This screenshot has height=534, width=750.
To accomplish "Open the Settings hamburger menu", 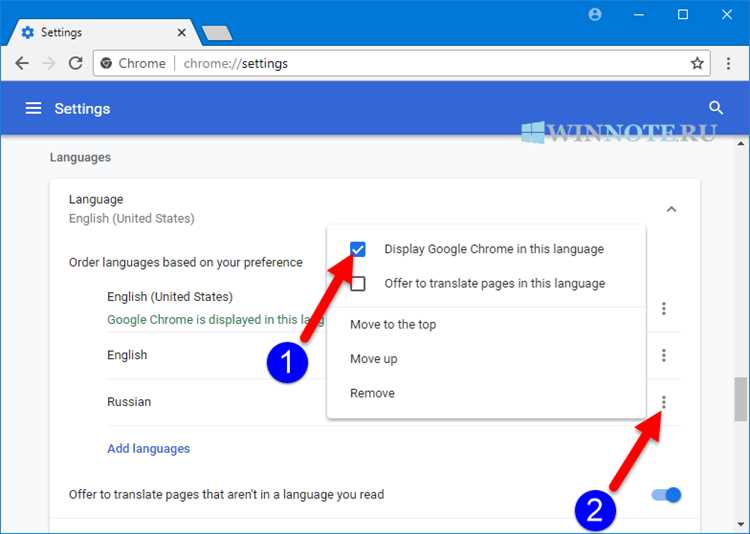I will 33,108.
